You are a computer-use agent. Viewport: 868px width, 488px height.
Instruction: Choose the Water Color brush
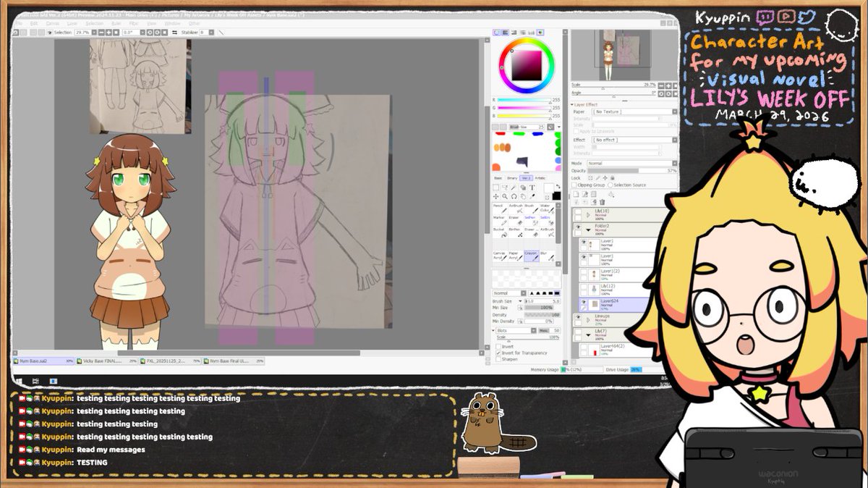coord(547,209)
